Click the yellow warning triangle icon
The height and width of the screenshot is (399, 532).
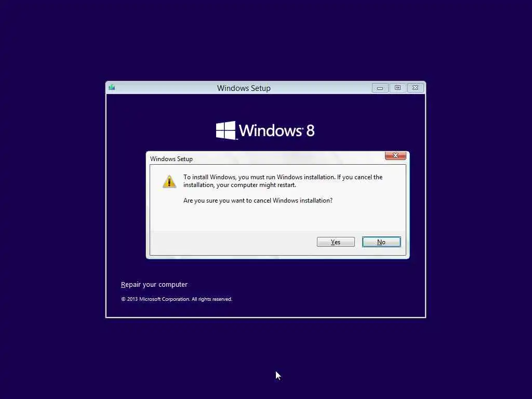click(x=169, y=181)
